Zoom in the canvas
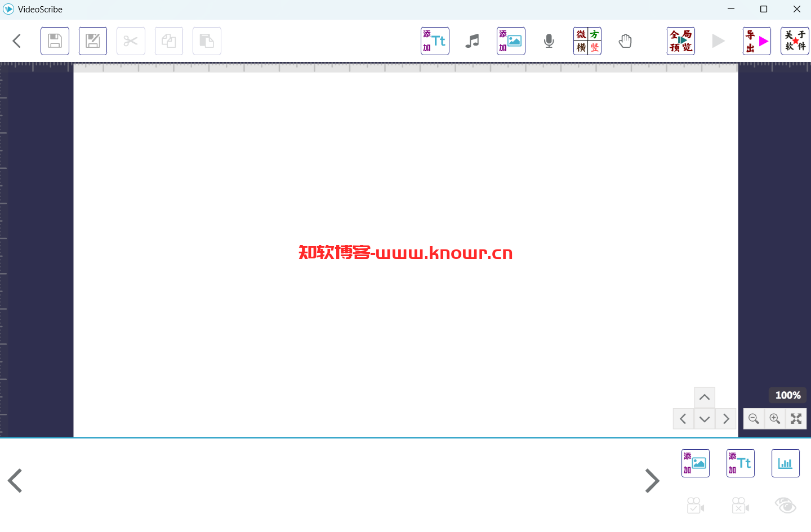The height and width of the screenshot is (532, 811). 775,419
